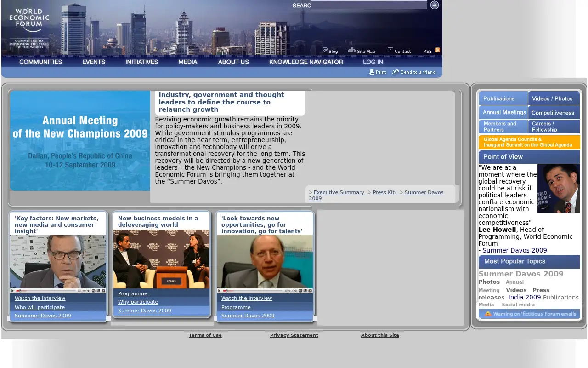Click the Why participate link
This screenshot has width=588, height=368.
pos(138,302)
